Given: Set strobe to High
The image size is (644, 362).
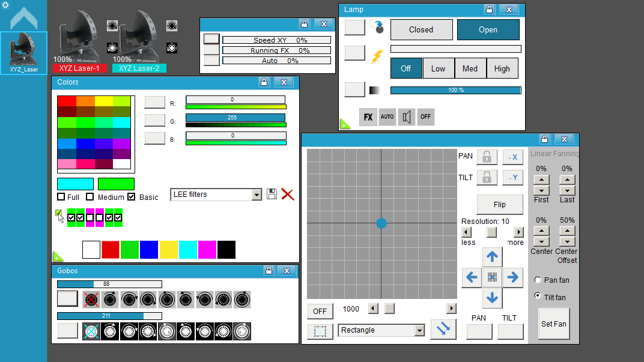Looking at the screenshot, I should (502, 68).
